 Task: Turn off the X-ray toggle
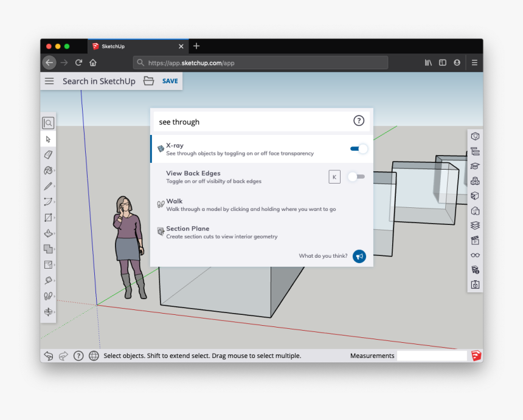click(x=359, y=149)
